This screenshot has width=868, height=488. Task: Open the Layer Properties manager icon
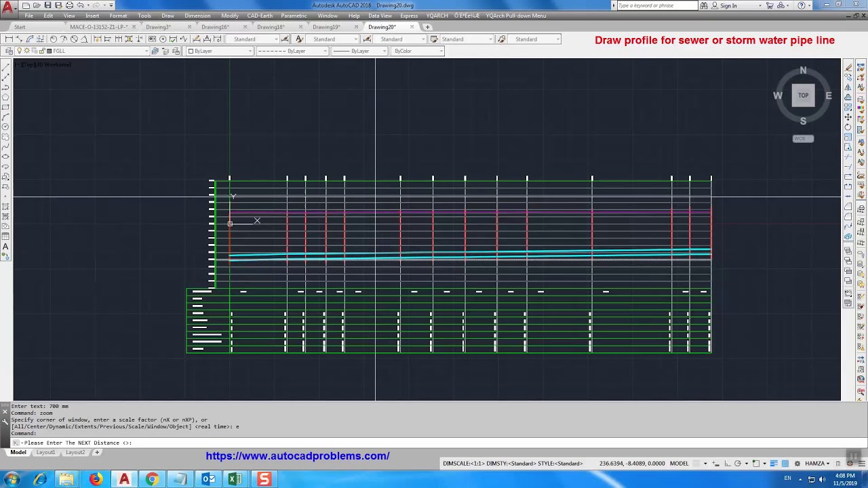click(8, 52)
